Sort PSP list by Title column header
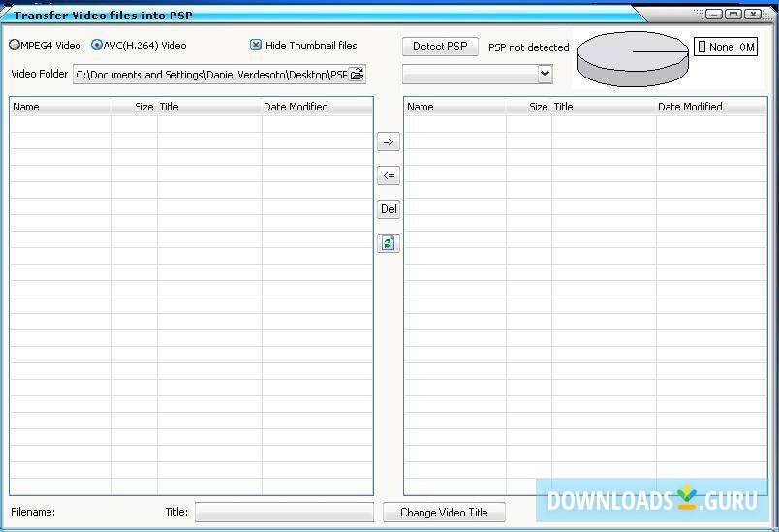Image resolution: width=779 pixels, height=532 pixels. point(605,107)
